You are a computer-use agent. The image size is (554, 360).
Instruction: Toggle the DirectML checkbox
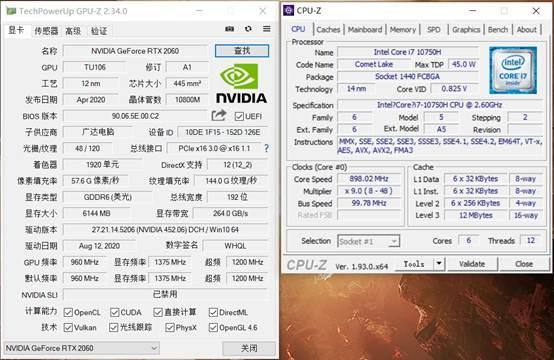click(213, 312)
